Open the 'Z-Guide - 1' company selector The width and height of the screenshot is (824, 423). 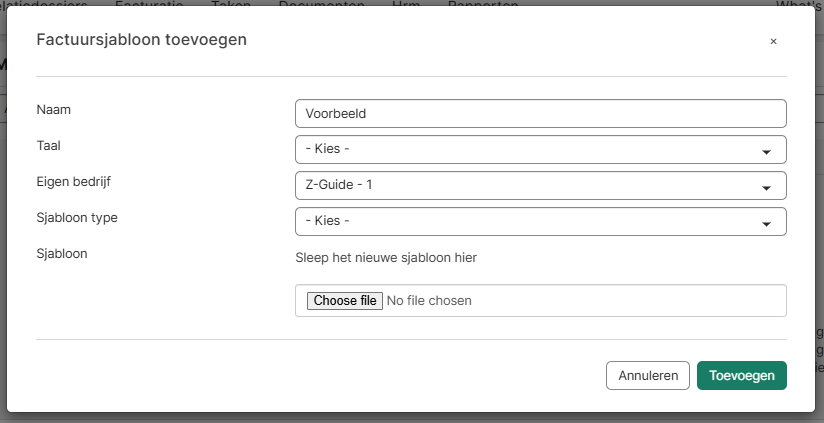tap(541, 185)
